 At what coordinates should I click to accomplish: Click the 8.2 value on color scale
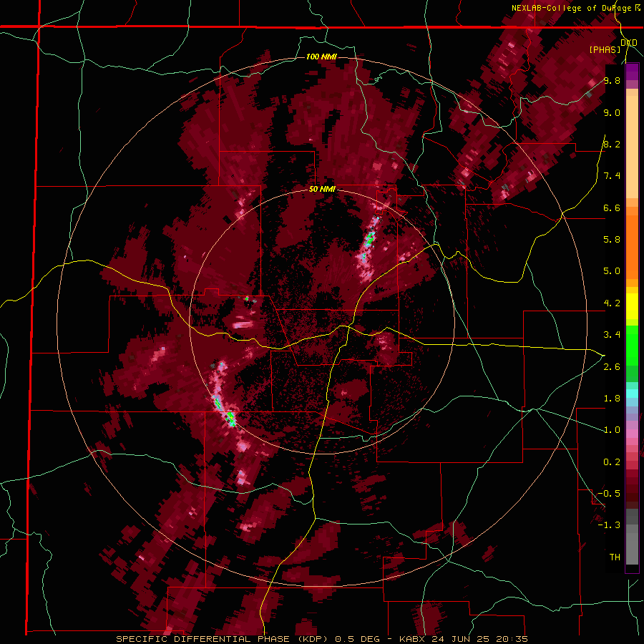pos(612,144)
